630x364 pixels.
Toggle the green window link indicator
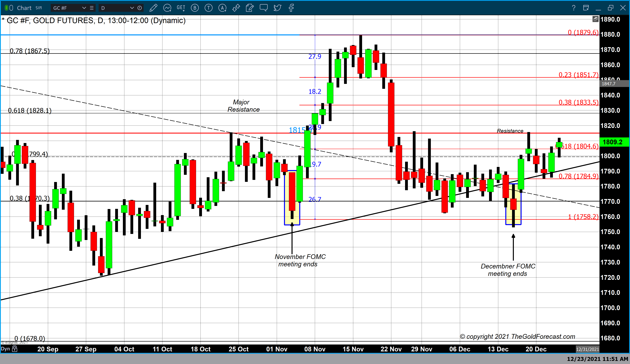(7, 8)
